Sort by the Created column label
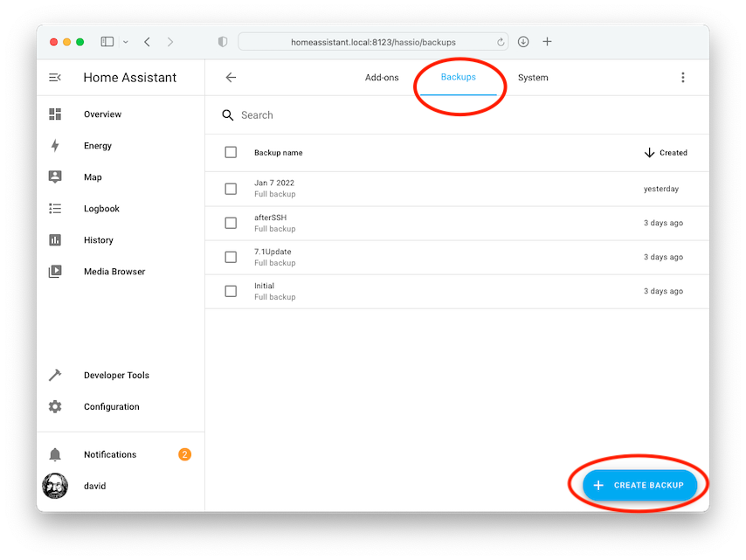This screenshot has height=560, width=746. click(x=673, y=153)
